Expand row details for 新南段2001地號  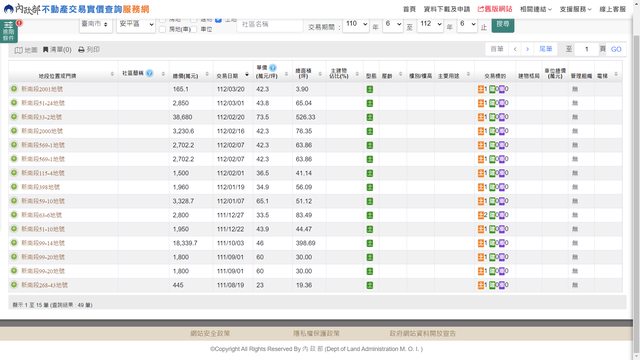click(x=14, y=89)
